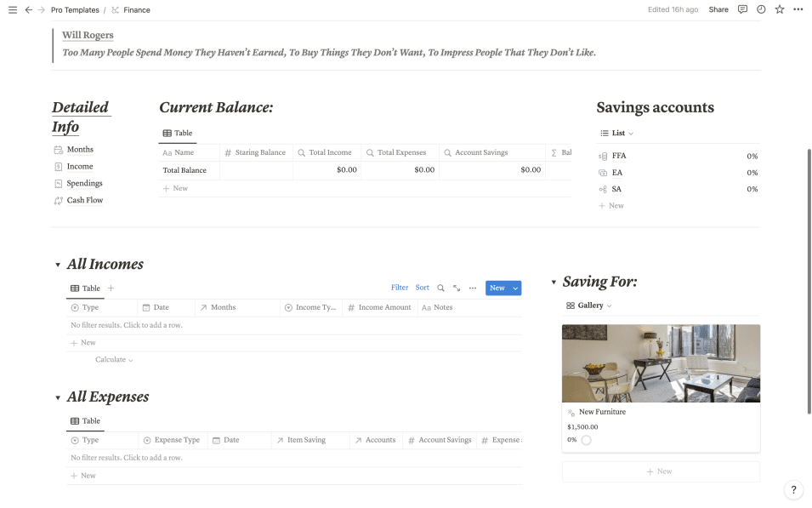Screen dimensions: 812x508
Task: Click the List view icon in Savings accounts
Action: [x=605, y=134]
